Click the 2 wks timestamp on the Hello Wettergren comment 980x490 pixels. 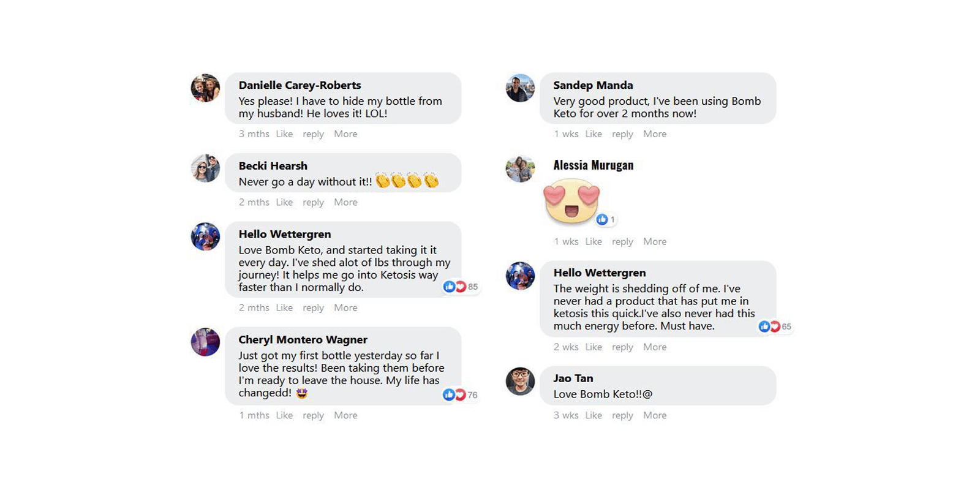[x=566, y=347]
